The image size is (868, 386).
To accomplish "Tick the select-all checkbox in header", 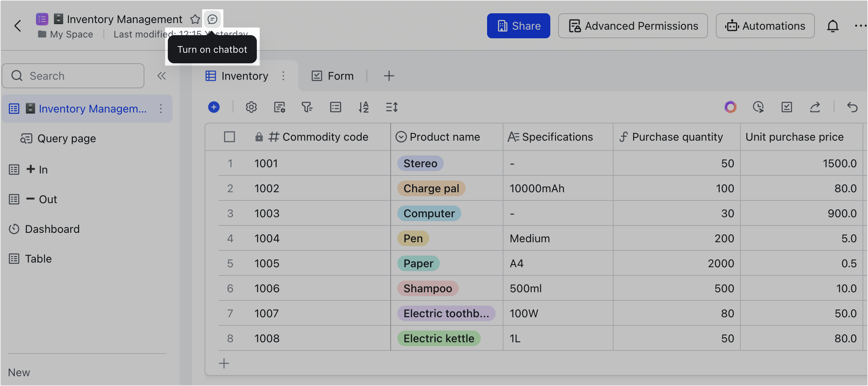I will pos(229,137).
